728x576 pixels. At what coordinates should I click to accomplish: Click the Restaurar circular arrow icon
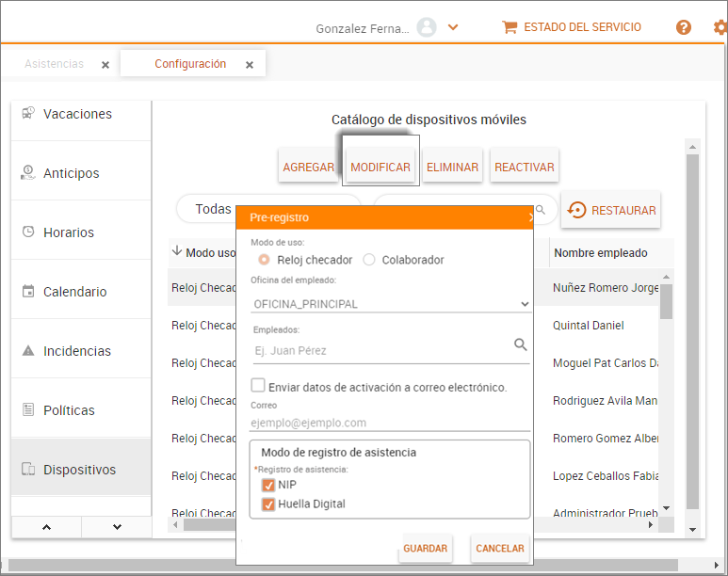coord(576,211)
